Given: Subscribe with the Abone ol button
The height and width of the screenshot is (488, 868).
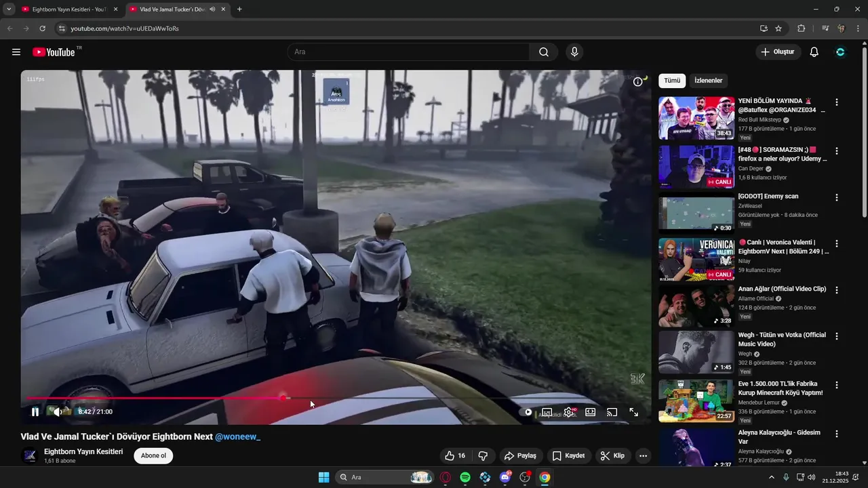Looking at the screenshot, I should (153, 455).
